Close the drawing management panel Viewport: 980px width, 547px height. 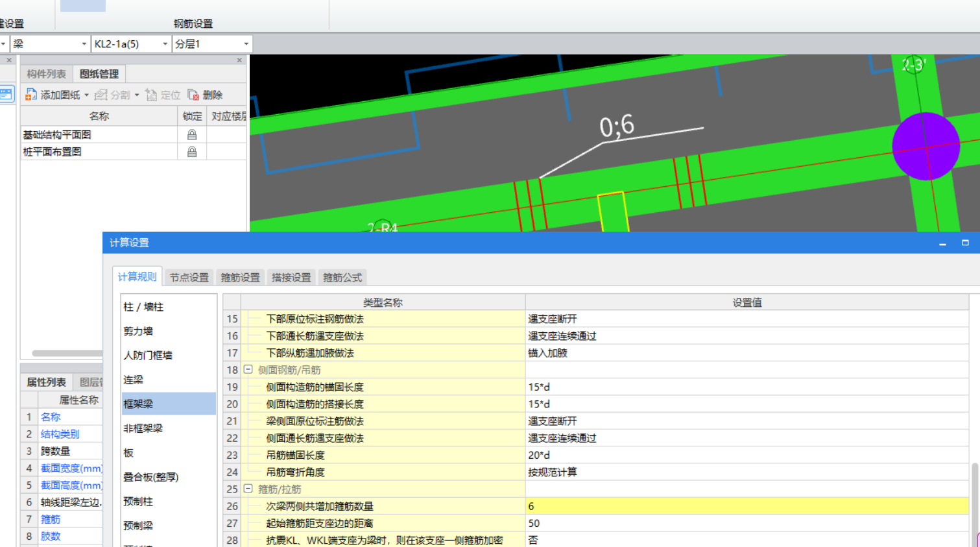coord(239,60)
